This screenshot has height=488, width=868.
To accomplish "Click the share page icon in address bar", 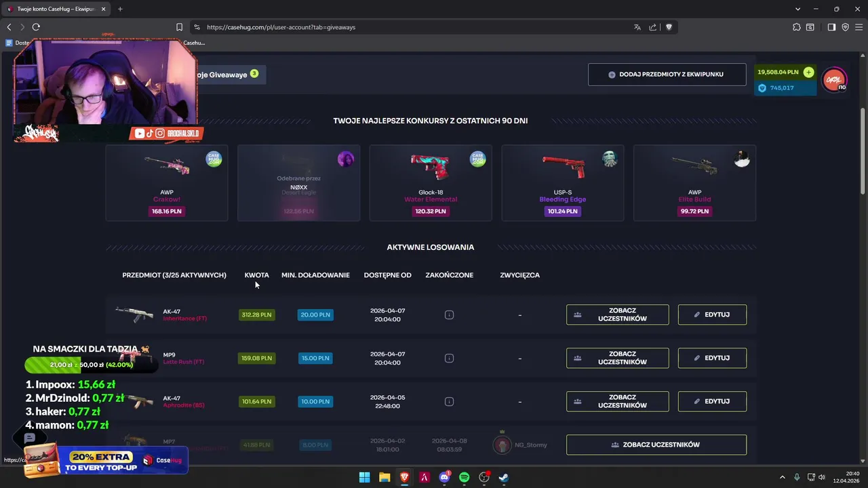I will [x=652, y=27].
